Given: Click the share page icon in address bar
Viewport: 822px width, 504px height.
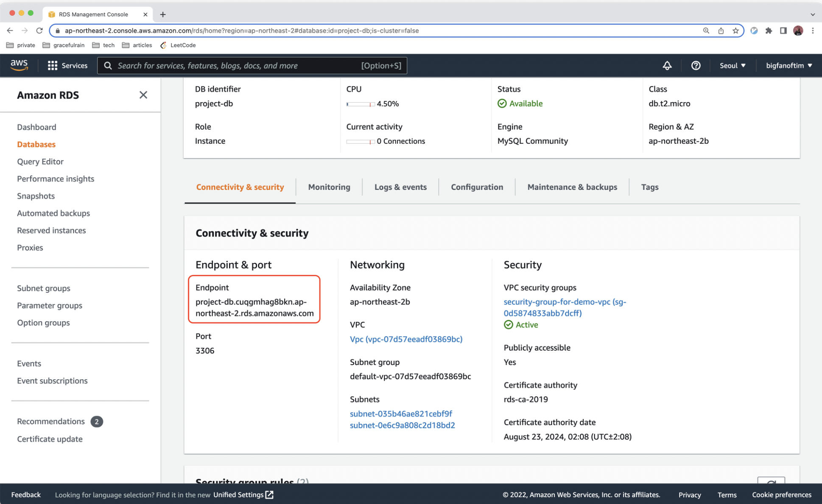Looking at the screenshot, I should click(721, 31).
